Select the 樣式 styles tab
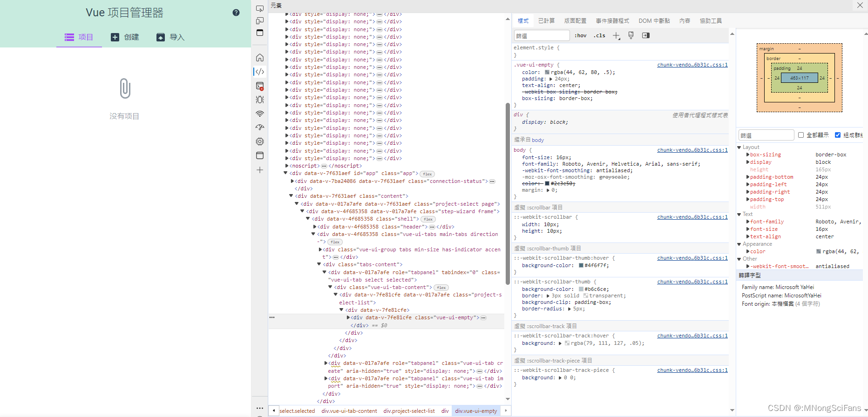 click(x=523, y=20)
